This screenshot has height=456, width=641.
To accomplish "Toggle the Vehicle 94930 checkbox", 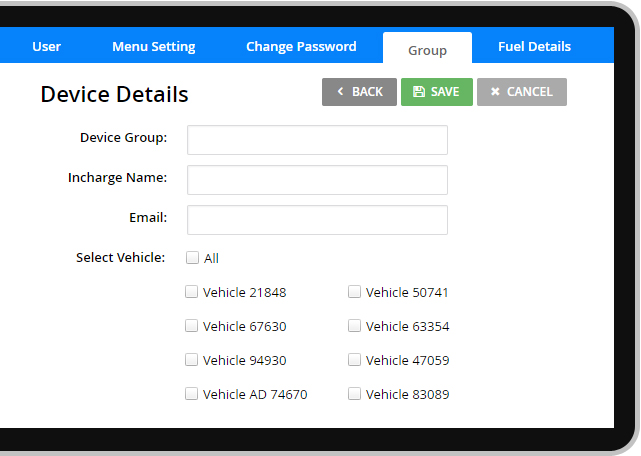I will pyautogui.click(x=191, y=360).
